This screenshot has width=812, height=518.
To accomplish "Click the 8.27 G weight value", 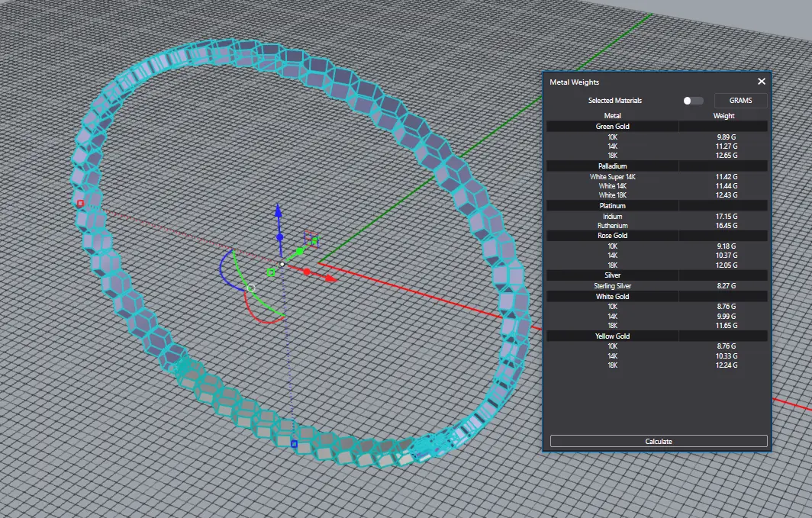I will coord(726,285).
